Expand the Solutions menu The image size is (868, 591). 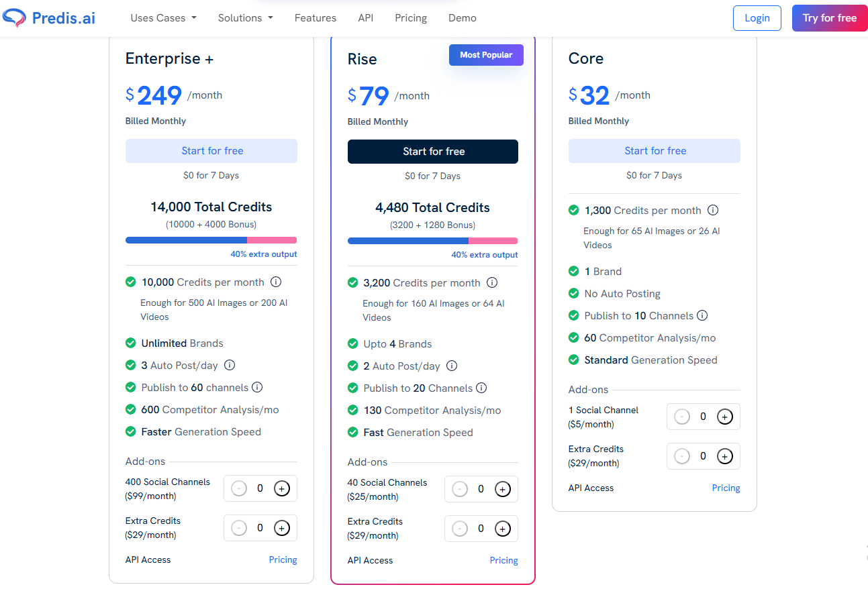tap(245, 18)
